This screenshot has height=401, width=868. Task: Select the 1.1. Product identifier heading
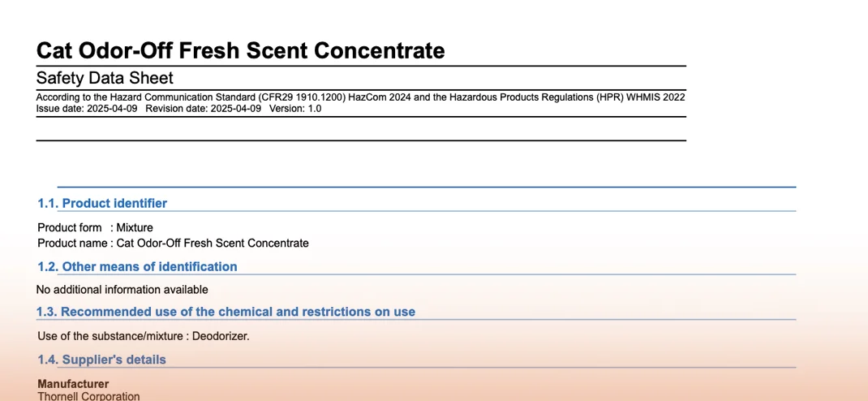click(x=102, y=203)
